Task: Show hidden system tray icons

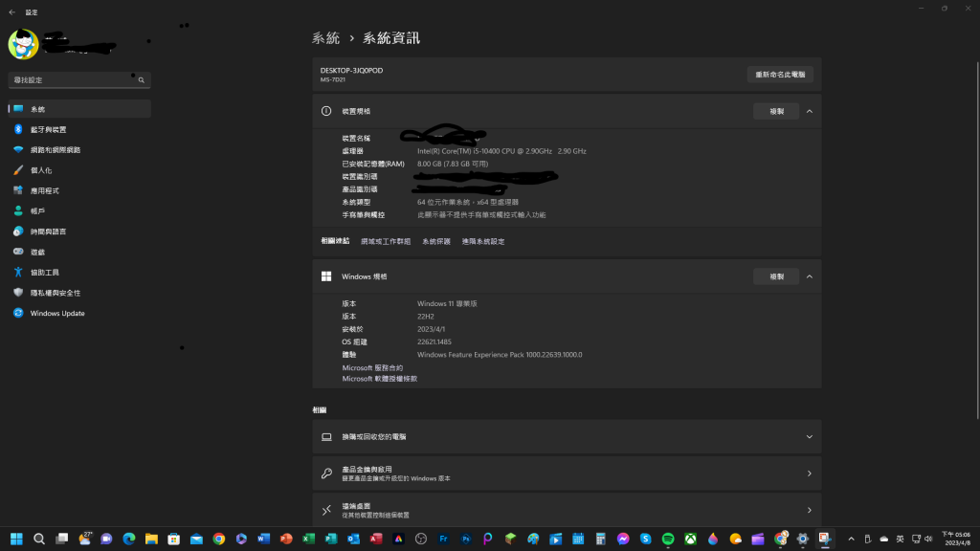Action: click(x=851, y=539)
